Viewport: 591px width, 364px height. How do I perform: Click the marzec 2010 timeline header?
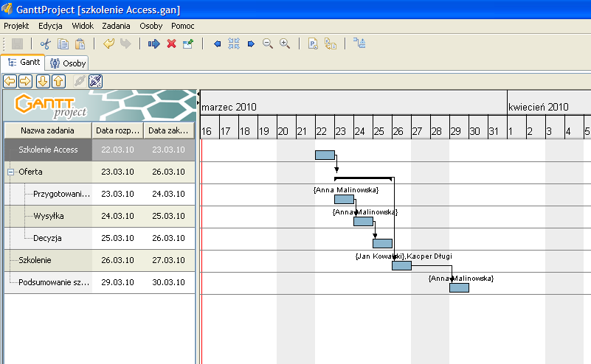353,102
